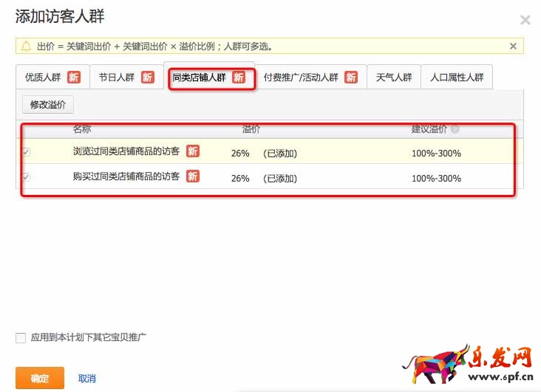The image size is (541, 392).
Task: Close the 添加访客人群 dialog with the X icon
Action: click(x=525, y=20)
